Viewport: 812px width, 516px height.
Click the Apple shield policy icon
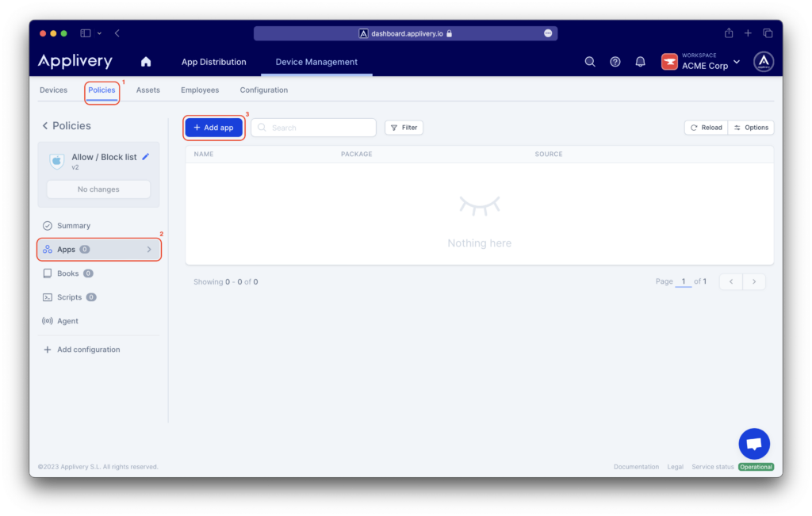coord(57,161)
